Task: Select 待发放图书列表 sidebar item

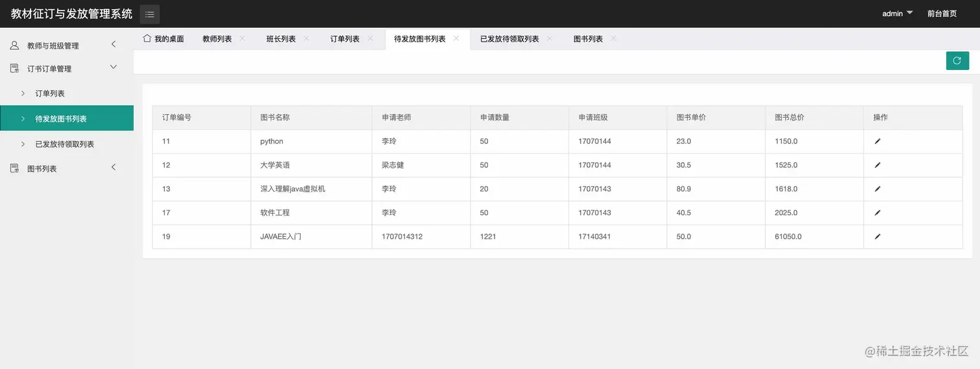Action: click(67, 119)
